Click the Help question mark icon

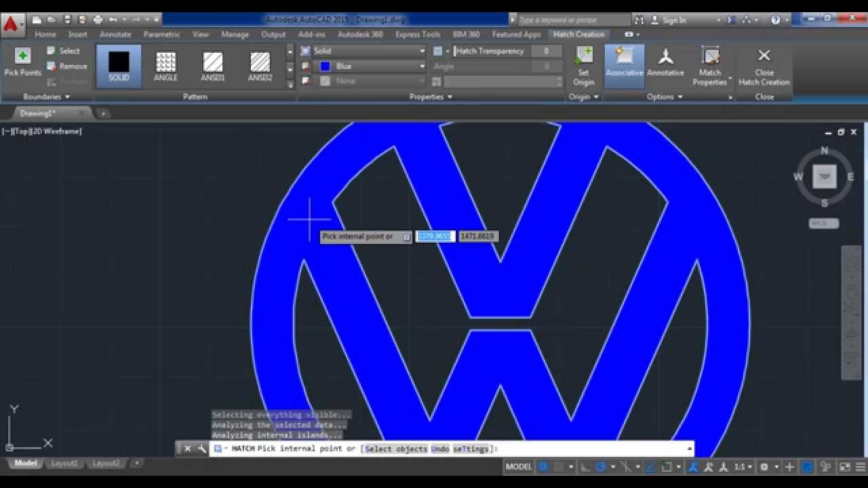click(775, 20)
